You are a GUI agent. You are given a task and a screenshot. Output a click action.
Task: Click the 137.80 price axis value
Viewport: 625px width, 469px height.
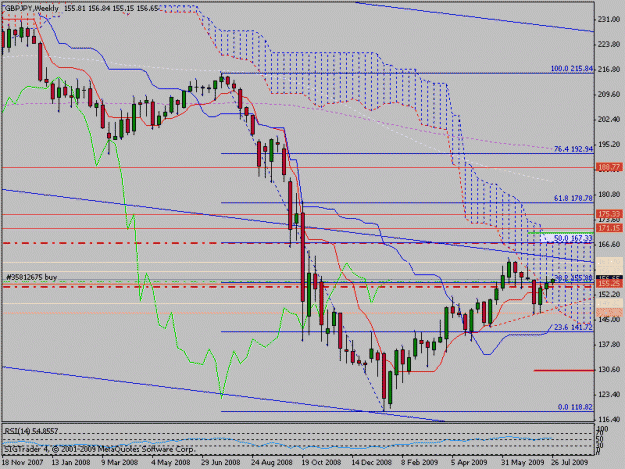pos(609,344)
